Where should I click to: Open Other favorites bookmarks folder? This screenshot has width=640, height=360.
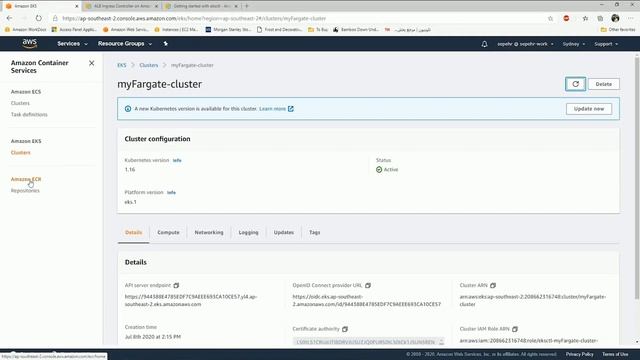tap(618, 30)
